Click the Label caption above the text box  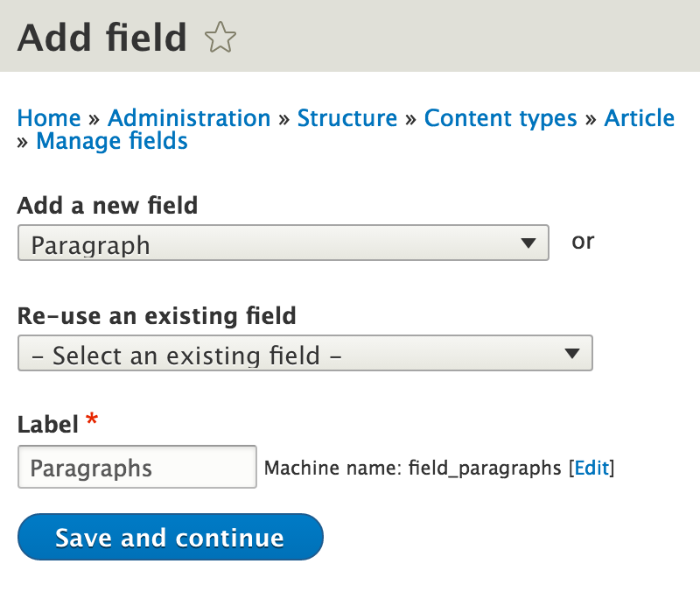(48, 425)
